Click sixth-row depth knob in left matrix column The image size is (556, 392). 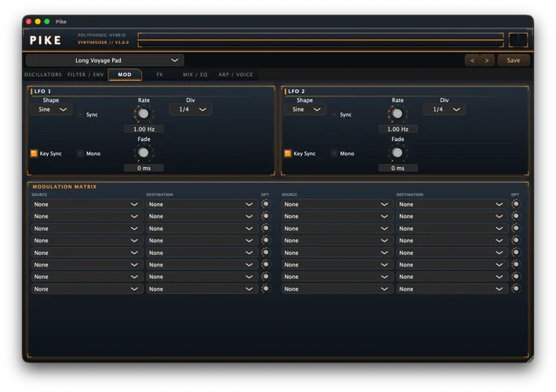point(266,264)
